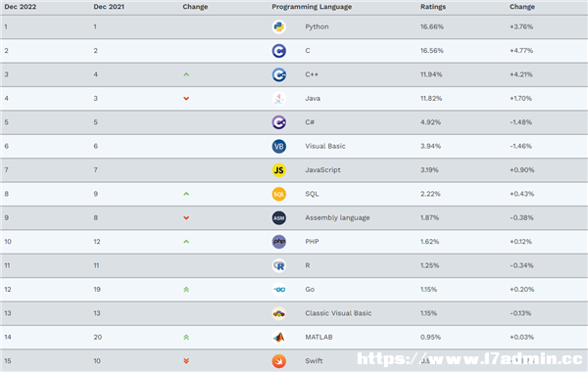Click the green up arrow in C++ row
588x372 pixels.
pyautogui.click(x=186, y=74)
